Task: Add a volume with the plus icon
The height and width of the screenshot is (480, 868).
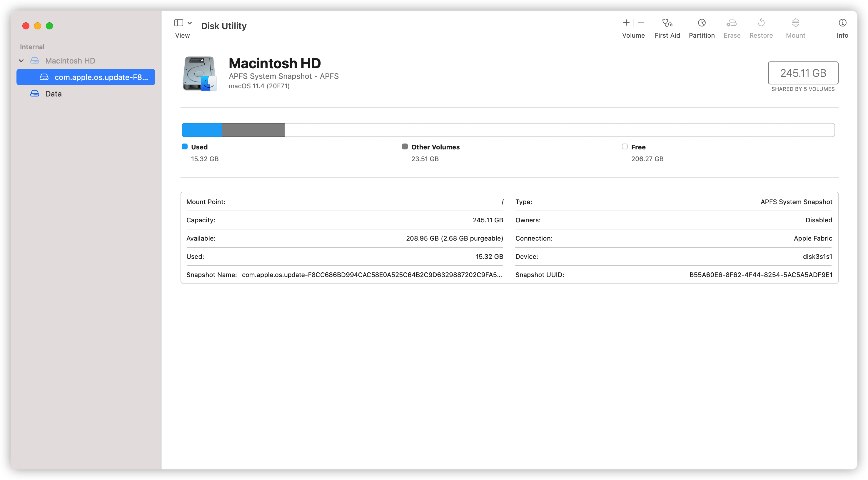Action: point(626,23)
